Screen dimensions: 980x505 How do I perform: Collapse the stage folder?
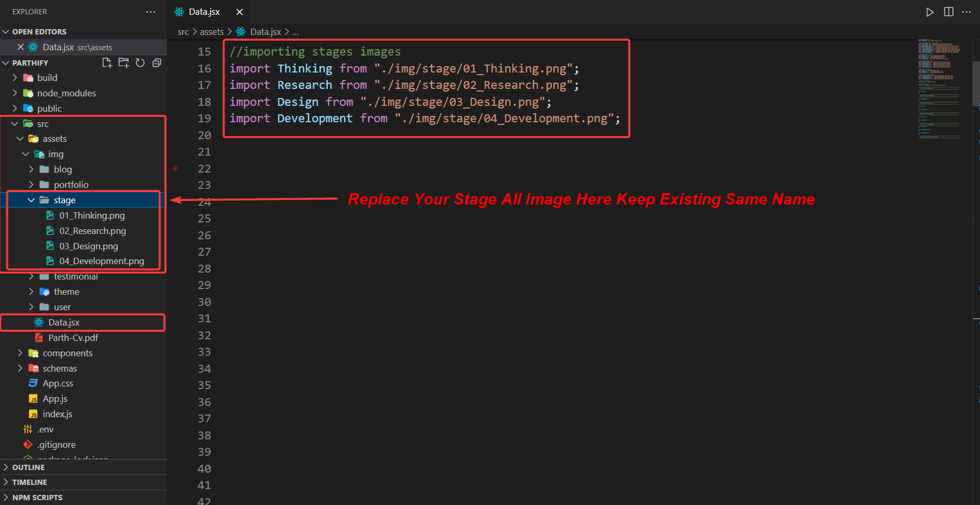(x=31, y=200)
